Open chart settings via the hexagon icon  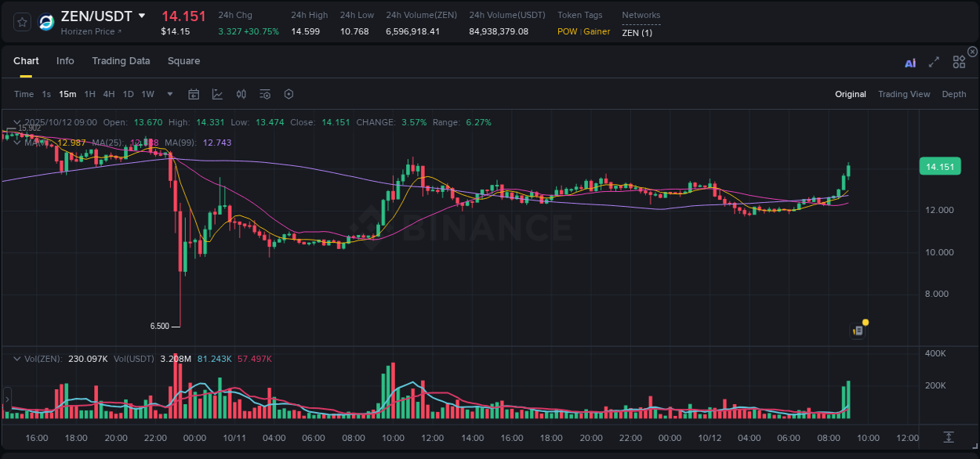click(x=289, y=93)
